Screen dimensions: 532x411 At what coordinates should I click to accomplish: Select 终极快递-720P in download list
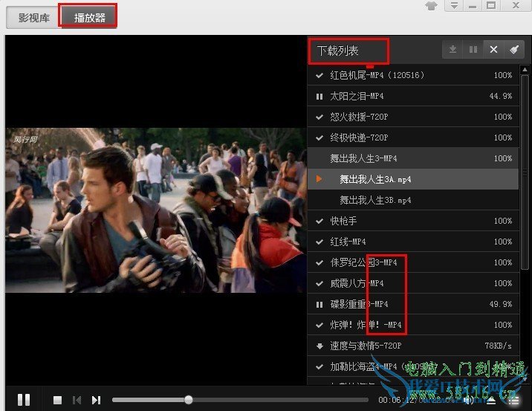[x=413, y=137]
